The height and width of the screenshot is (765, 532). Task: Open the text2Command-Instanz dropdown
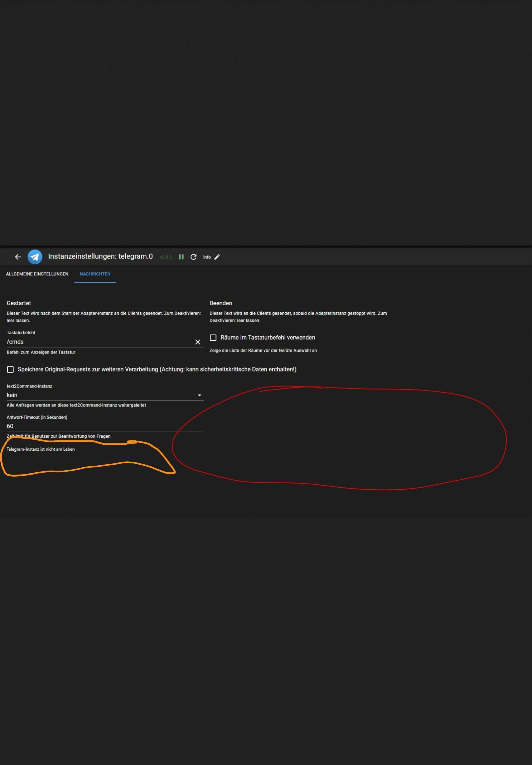[x=105, y=395]
